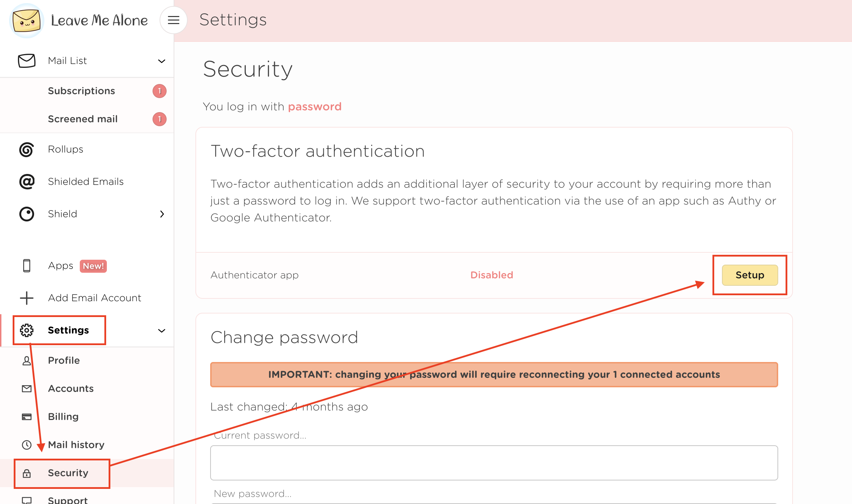Click the Settings gear icon
The height and width of the screenshot is (504, 852).
pos(27,330)
